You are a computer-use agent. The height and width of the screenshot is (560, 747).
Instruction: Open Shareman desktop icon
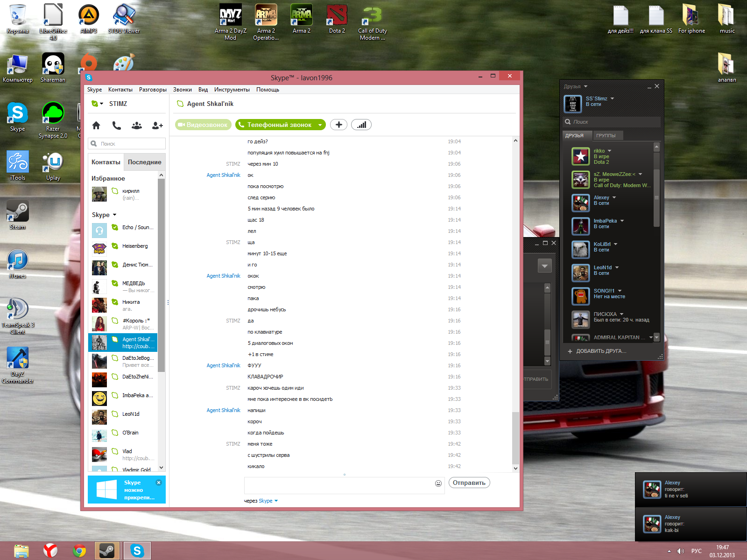point(53,68)
